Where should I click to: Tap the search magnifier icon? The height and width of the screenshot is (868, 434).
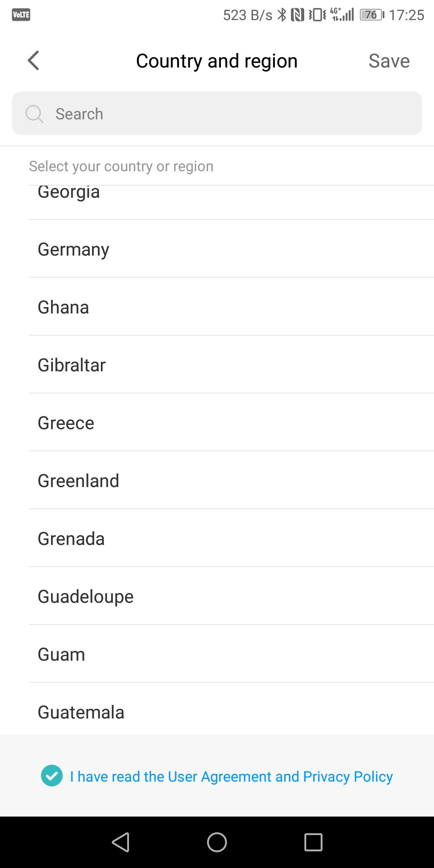click(x=34, y=114)
